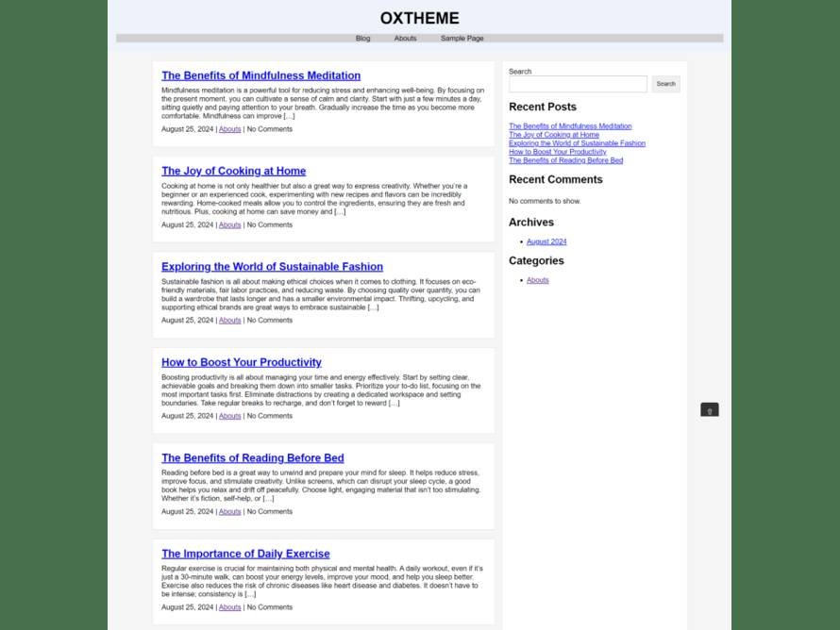Click Recent Posts link Exploring the World of Sustainable Fashion
The width and height of the screenshot is (840, 630).
577,143
